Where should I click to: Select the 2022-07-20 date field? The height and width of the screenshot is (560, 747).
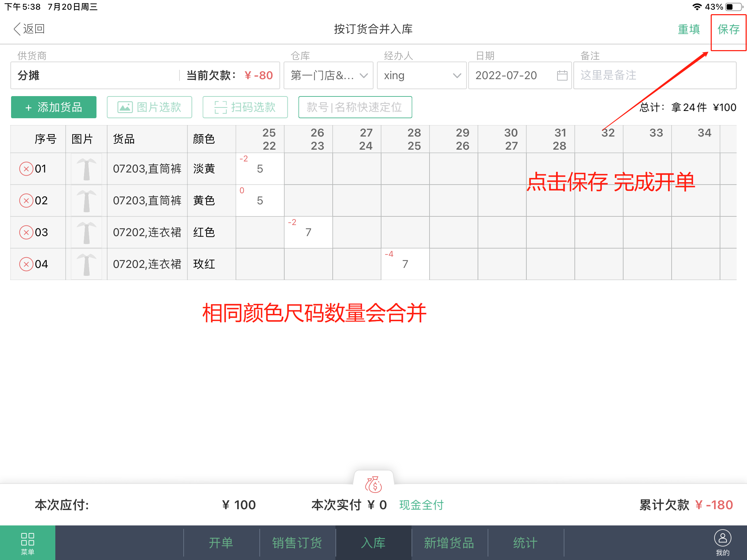[520, 75]
